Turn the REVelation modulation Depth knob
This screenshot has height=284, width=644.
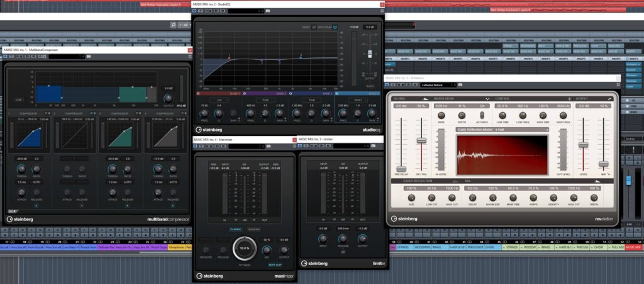tap(462, 115)
